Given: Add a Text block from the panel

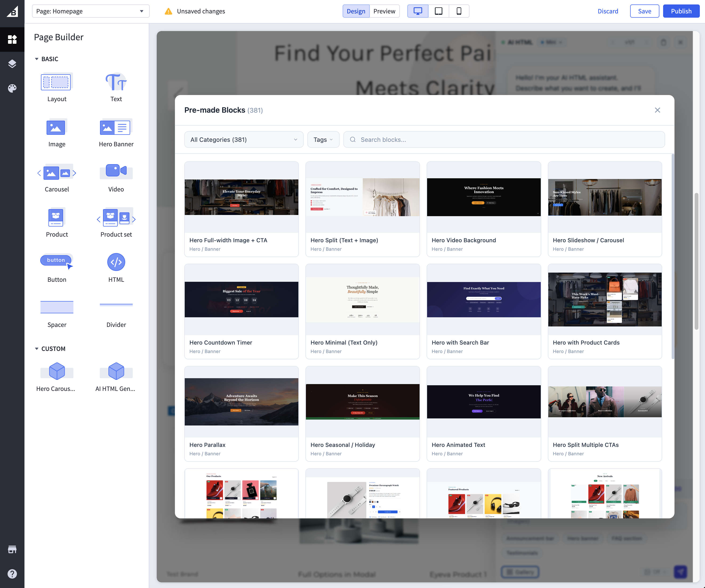Looking at the screenshot, I should coord(116,82).
